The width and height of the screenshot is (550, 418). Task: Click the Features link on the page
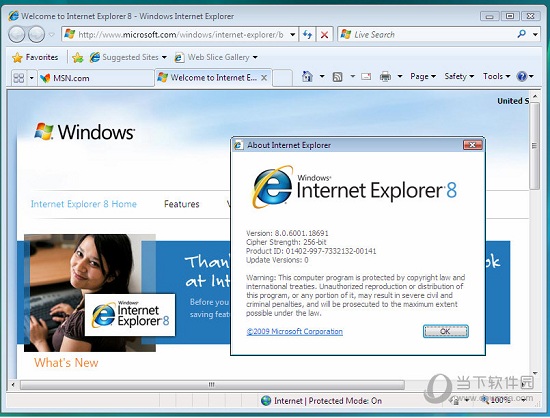pos(181,204)
